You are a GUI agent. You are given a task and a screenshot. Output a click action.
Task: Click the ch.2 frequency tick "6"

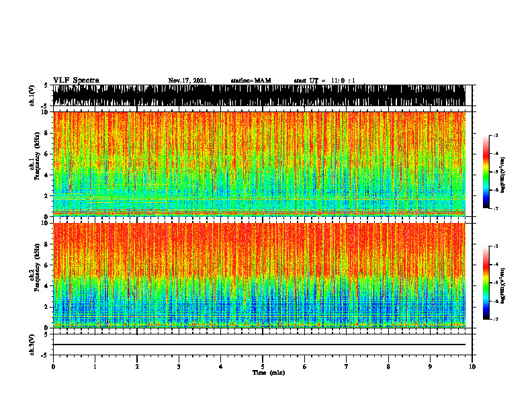pos(46,265)
